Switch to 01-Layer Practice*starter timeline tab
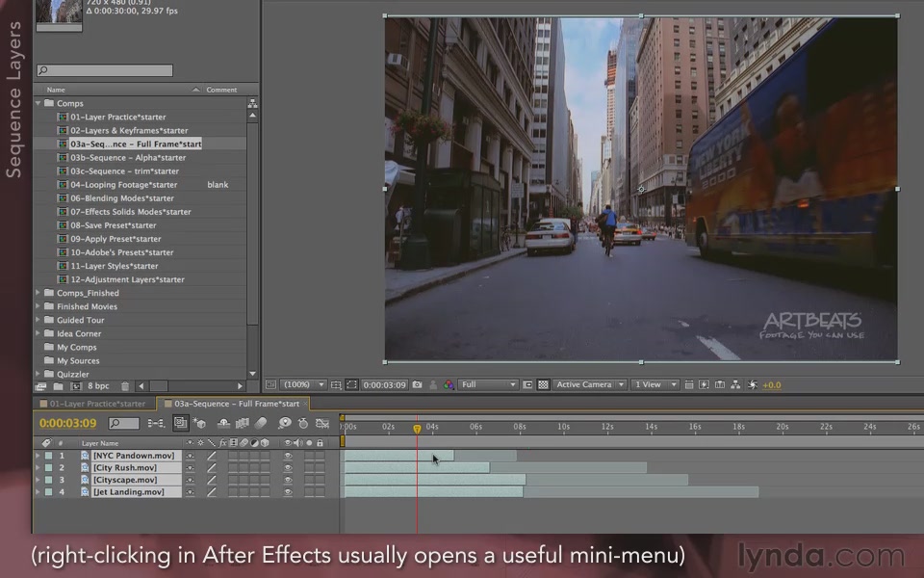Image resolution: width=924 pixels, height=578 pixels. tap(93, 404)
